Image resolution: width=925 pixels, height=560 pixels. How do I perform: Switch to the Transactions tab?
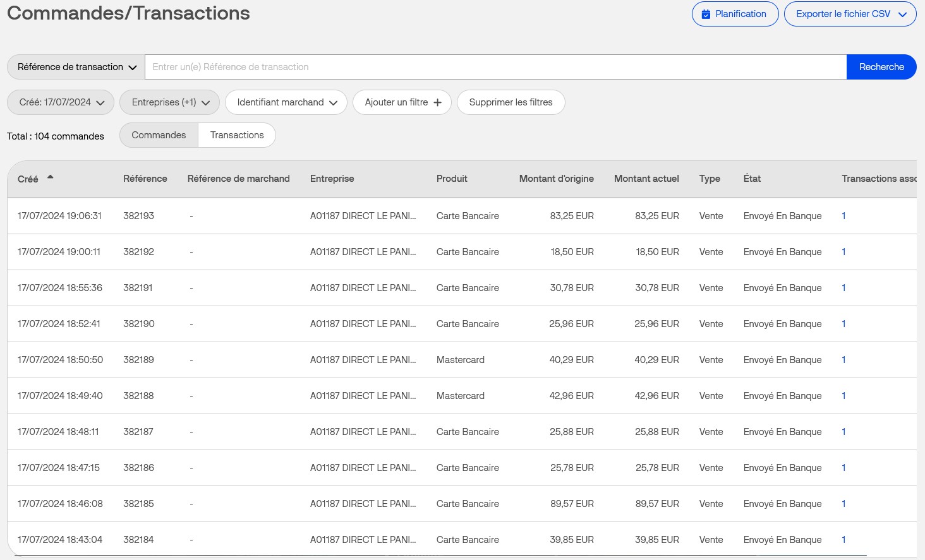click(237, 135)
